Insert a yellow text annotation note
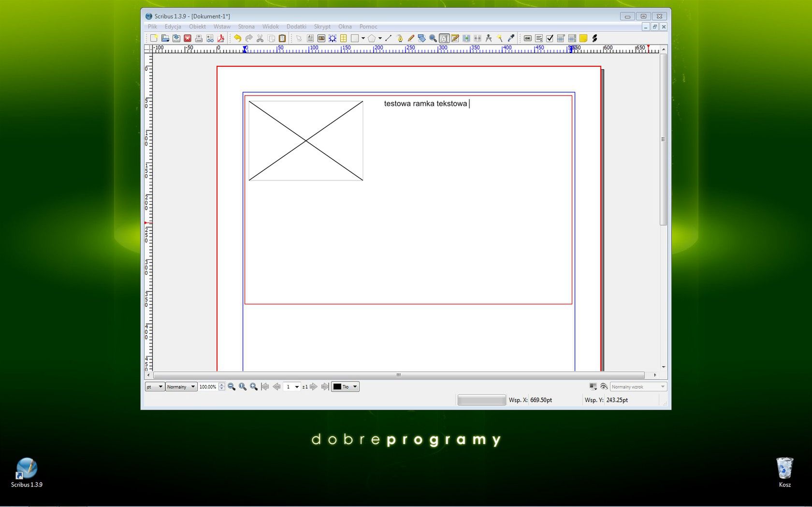Screen dimensions: 812x507 coord(583,38)
